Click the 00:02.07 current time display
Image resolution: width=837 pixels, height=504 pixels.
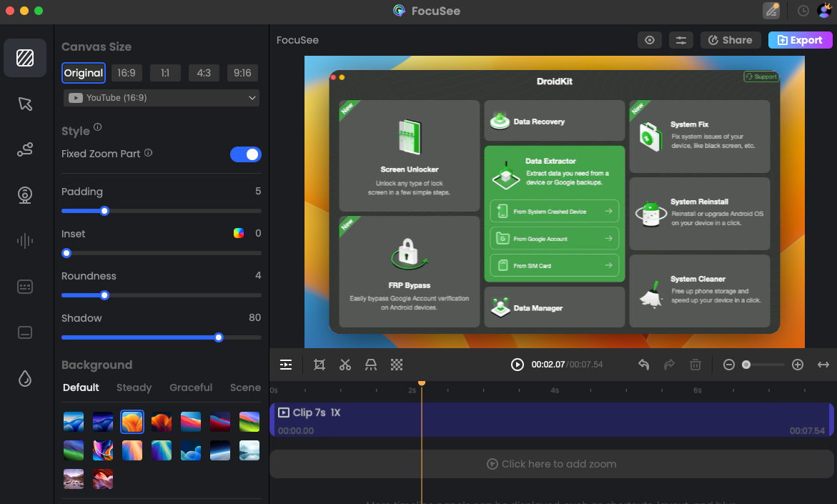click(548, 365)
